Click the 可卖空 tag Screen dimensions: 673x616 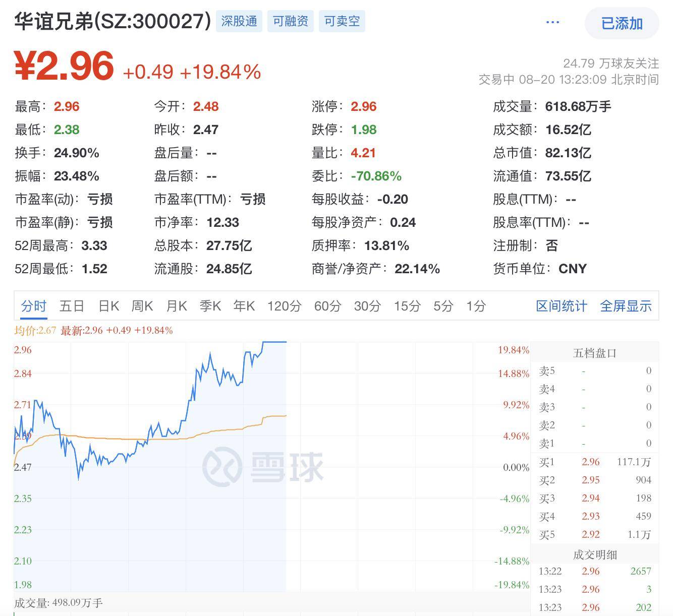tap(342, 21)
